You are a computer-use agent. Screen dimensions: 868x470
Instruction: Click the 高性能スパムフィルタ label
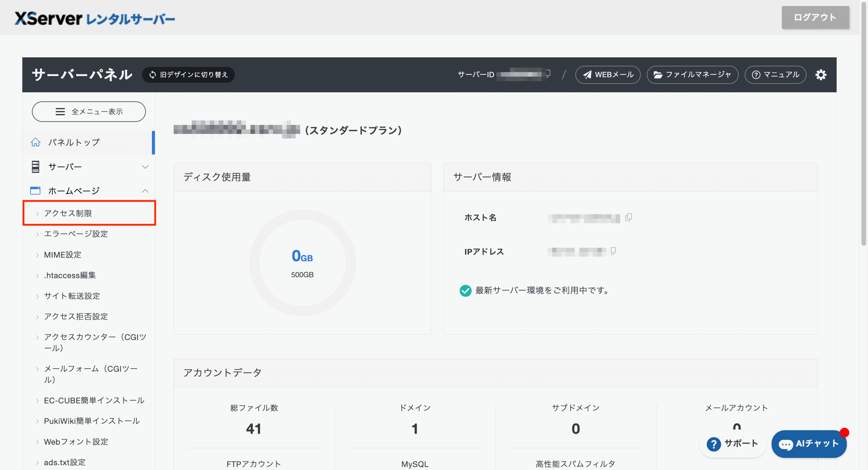[x=575, y=464]
